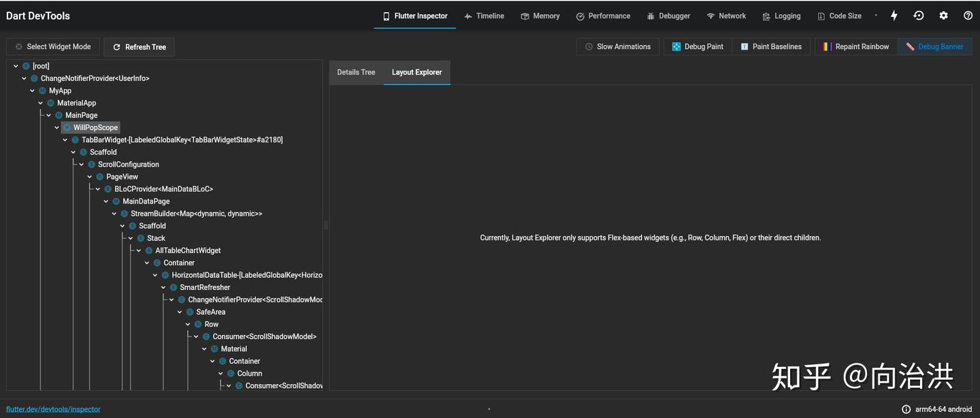Collapse the Scaffold node under TabBarWidget
Image resolution: width=980 pixels, height=418 pixels.
(x=73, y=152)
